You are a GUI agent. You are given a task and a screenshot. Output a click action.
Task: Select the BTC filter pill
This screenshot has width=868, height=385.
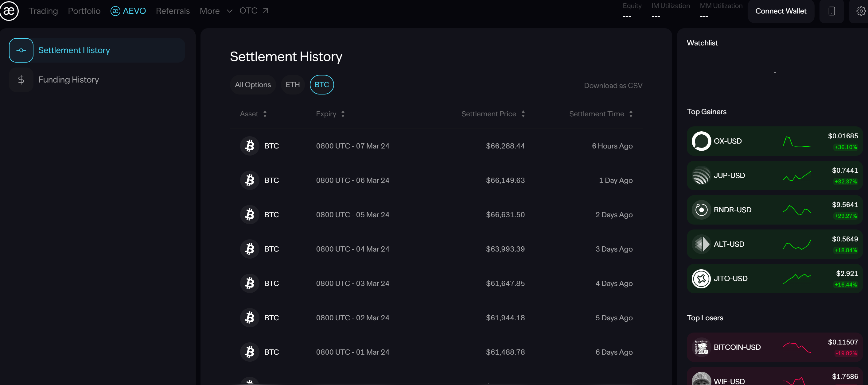[321, 84]
